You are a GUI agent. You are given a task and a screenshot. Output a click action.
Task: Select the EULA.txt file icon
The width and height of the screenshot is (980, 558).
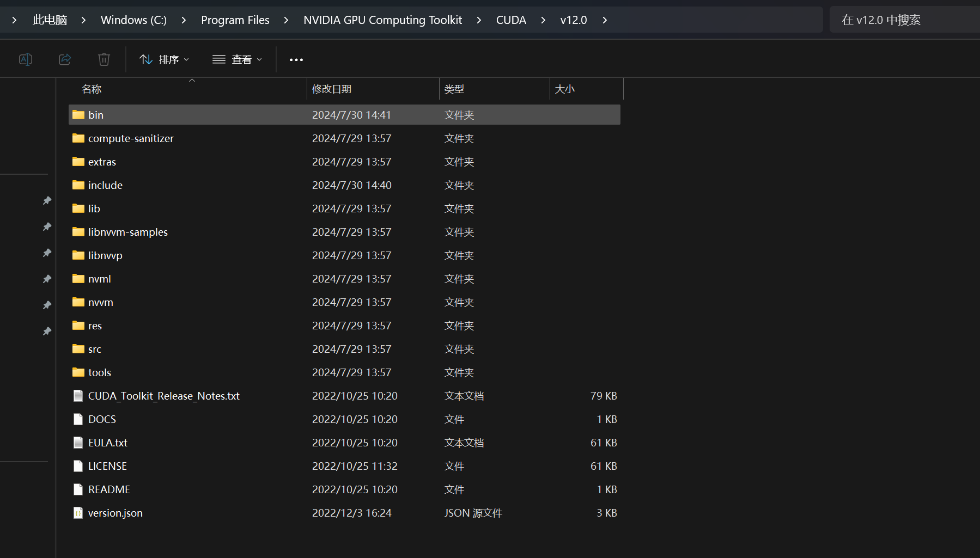tap(78, 443)
